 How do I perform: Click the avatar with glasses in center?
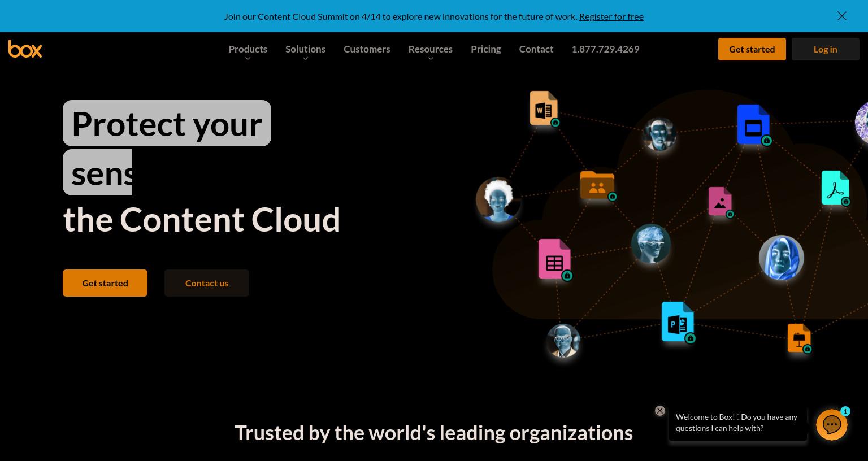(x=651, y=244)
